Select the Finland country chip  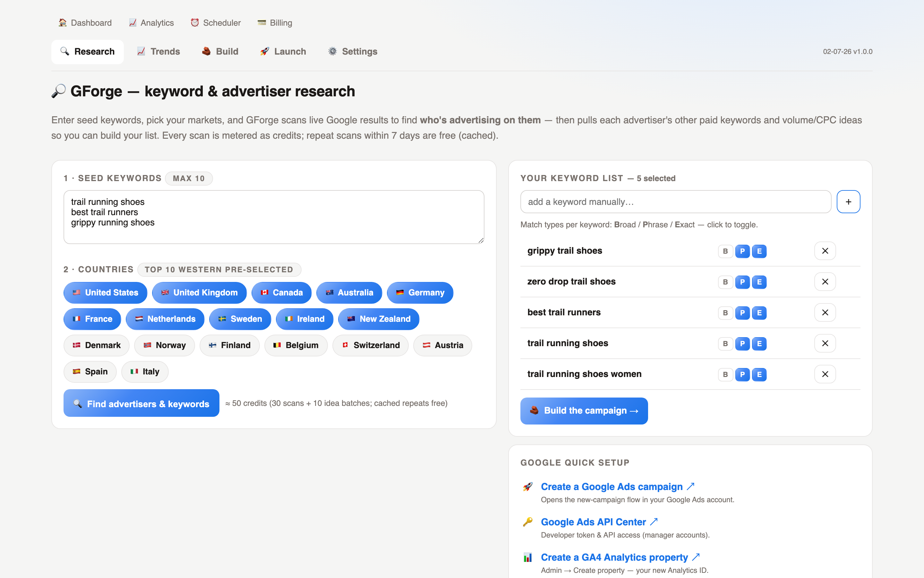point(229,346)
